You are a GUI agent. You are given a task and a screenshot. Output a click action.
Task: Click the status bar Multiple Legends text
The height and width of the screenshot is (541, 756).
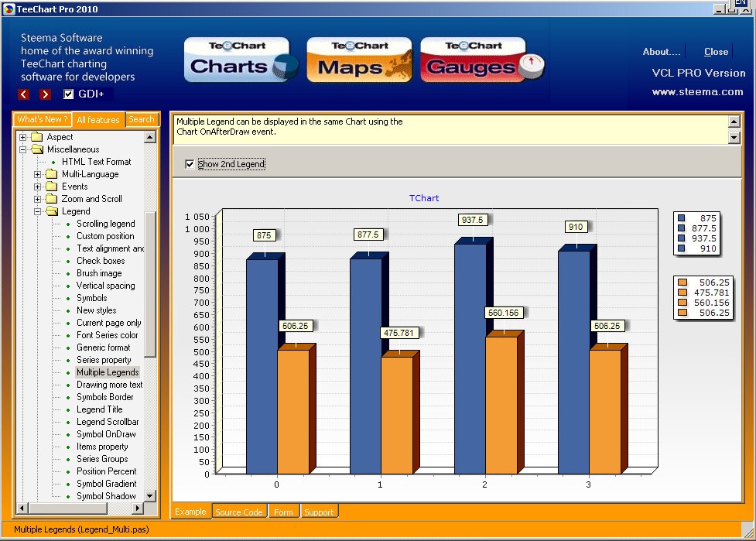pos(81,529)
